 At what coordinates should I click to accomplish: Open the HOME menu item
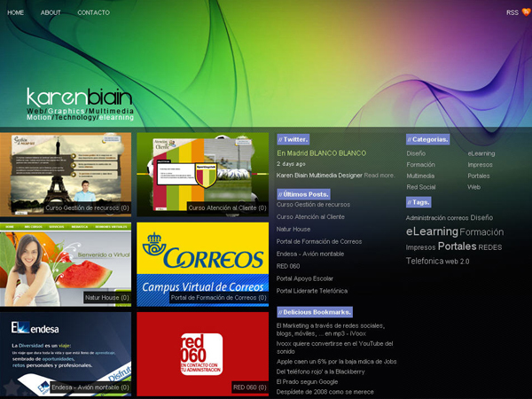(x=16, y=12)
